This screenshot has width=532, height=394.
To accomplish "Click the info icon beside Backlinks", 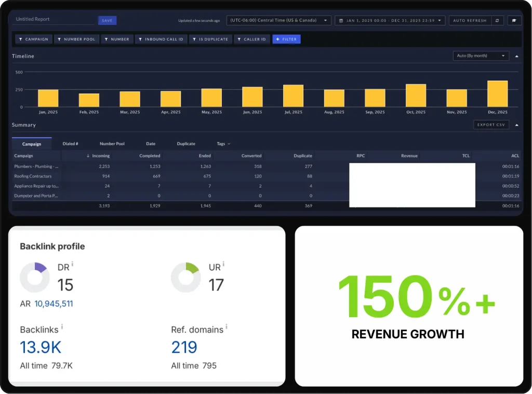I will pyautogui.click(x=62, y=327).
